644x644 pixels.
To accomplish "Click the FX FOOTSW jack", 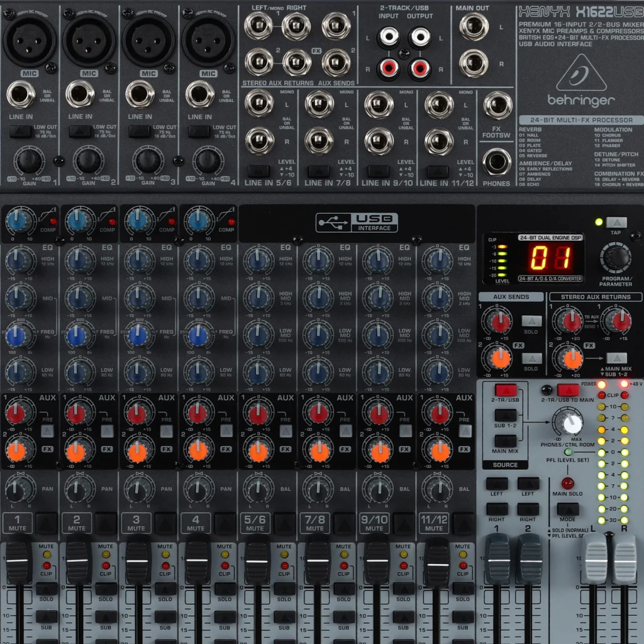I will pyautogui.click(x=497, y=106).
